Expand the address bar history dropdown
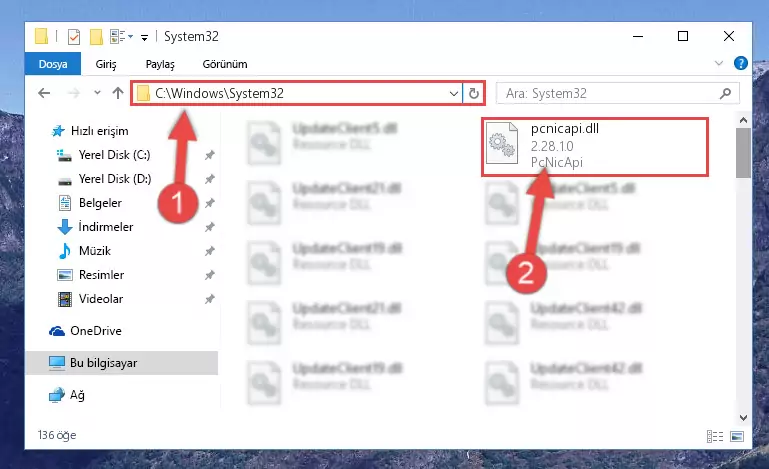769x469 pixels. (454, 93)
